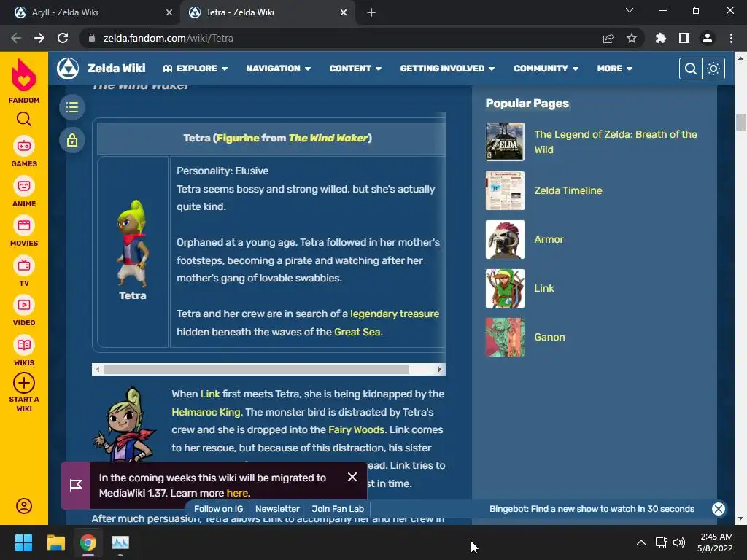Image resolution: width=747 pixels, height=560 pixels.
Task: Click the Newsletter button
Action: tap(277, 509)
